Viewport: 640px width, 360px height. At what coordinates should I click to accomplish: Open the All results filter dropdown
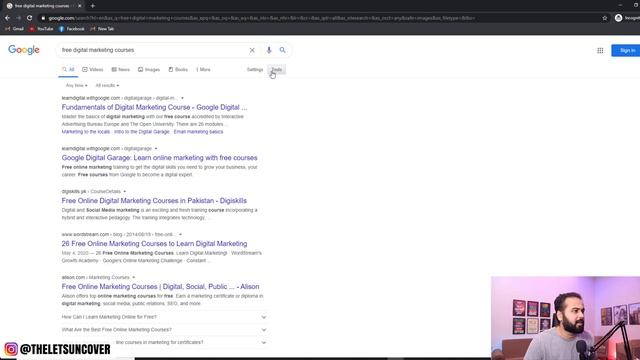[x=107, y=85]
